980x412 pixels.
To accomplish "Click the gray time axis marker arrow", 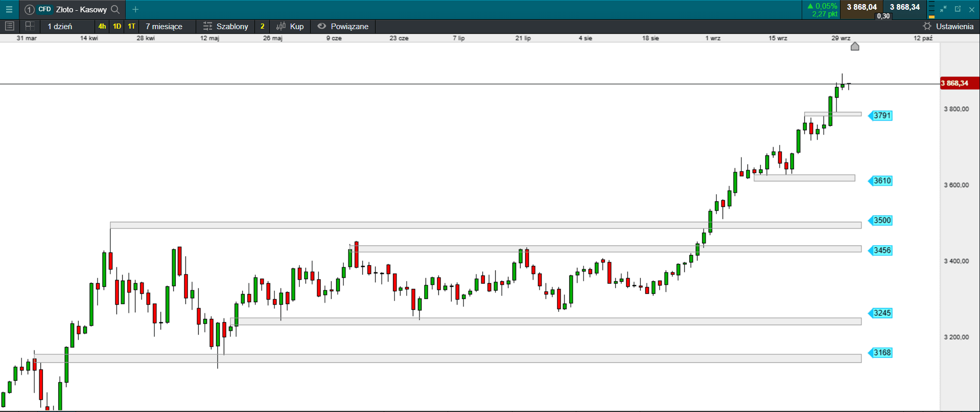I will coord(855,47).
